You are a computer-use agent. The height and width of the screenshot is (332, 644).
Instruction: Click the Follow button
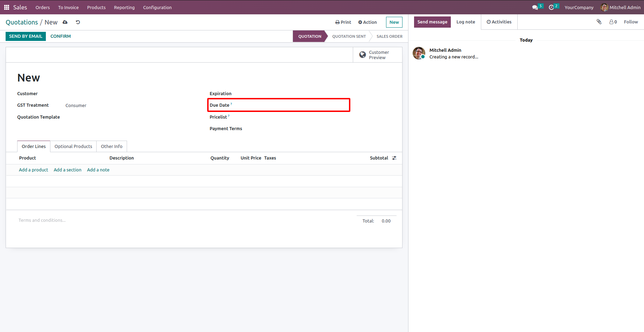631,22
